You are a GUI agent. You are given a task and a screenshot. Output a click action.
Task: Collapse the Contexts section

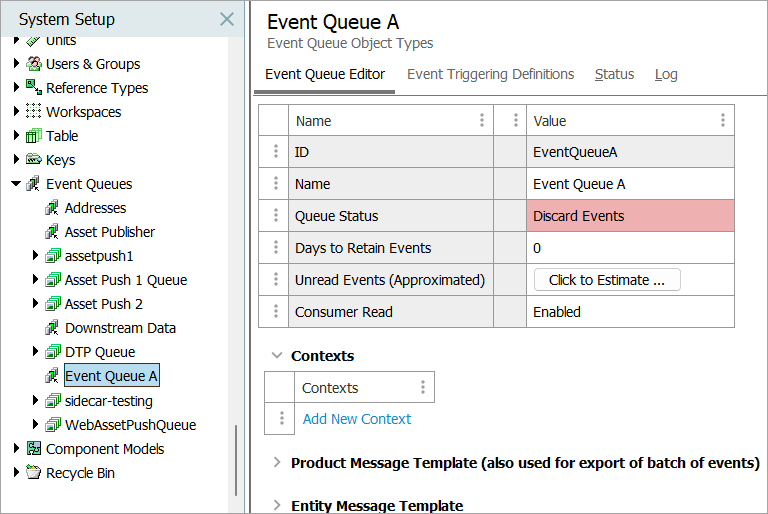click(277, 356)
